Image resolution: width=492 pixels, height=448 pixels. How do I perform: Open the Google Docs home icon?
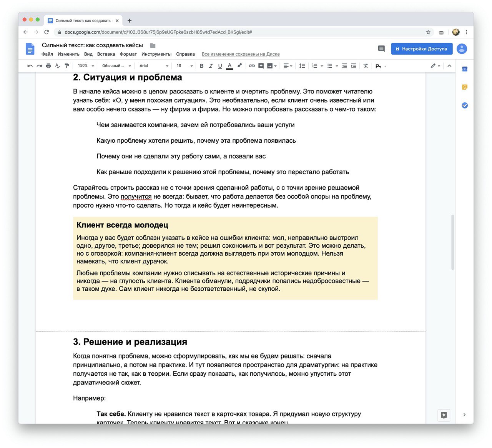tap(30, 49)
